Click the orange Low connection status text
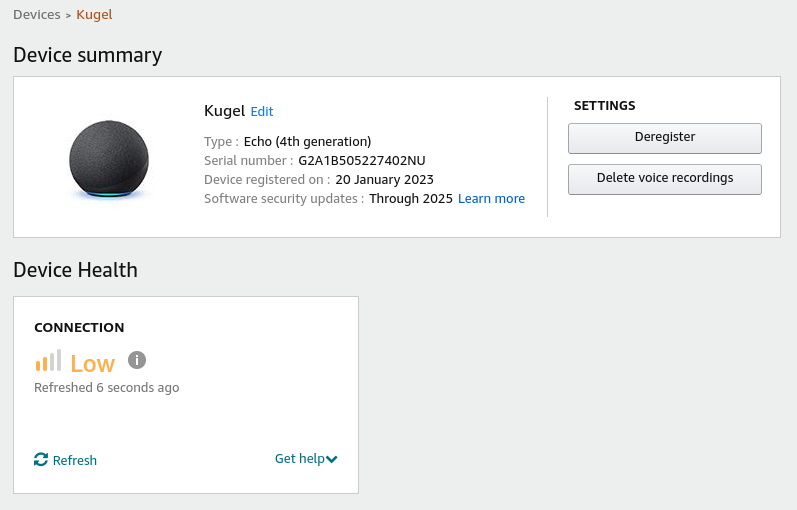This screenshot has height=510, width=797. click(92, 364)
